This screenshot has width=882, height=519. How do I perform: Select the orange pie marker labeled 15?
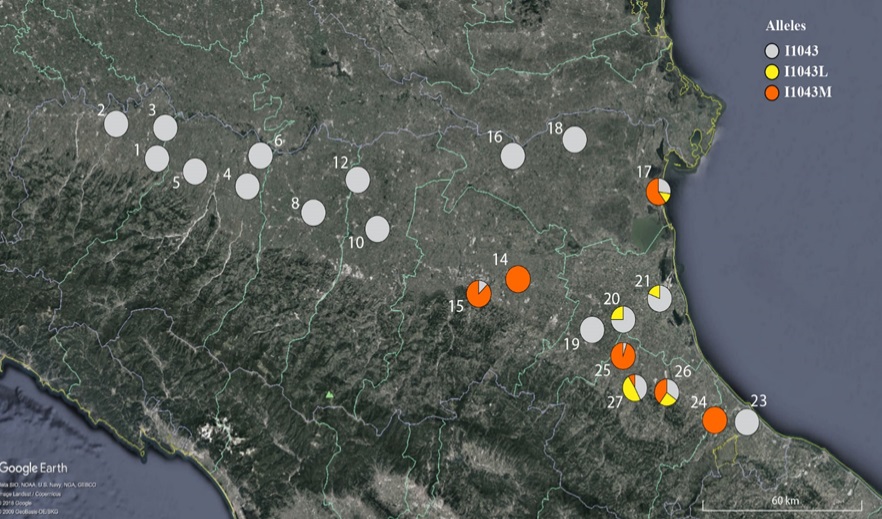point(479,295)
